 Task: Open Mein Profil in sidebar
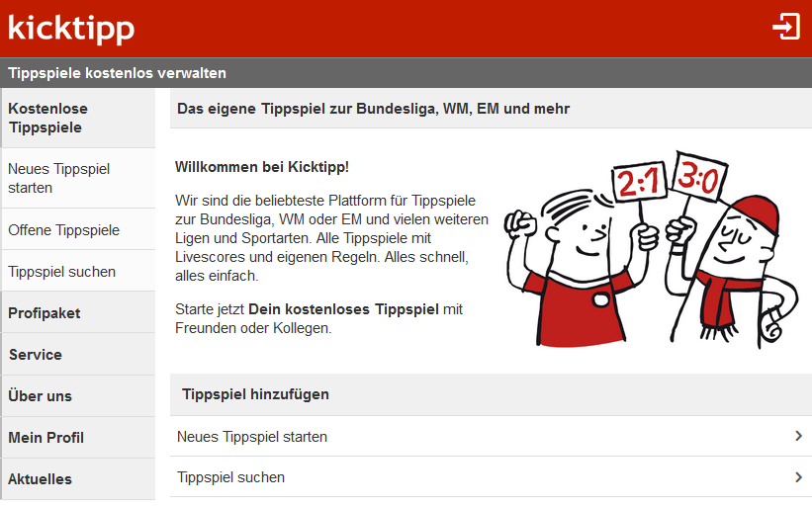point(78,437)
